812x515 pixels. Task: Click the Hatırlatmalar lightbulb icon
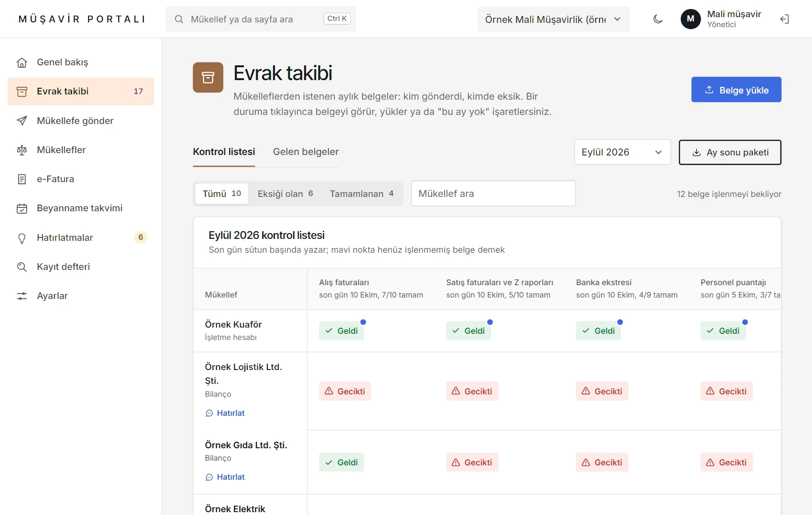[x=22, y=238]
